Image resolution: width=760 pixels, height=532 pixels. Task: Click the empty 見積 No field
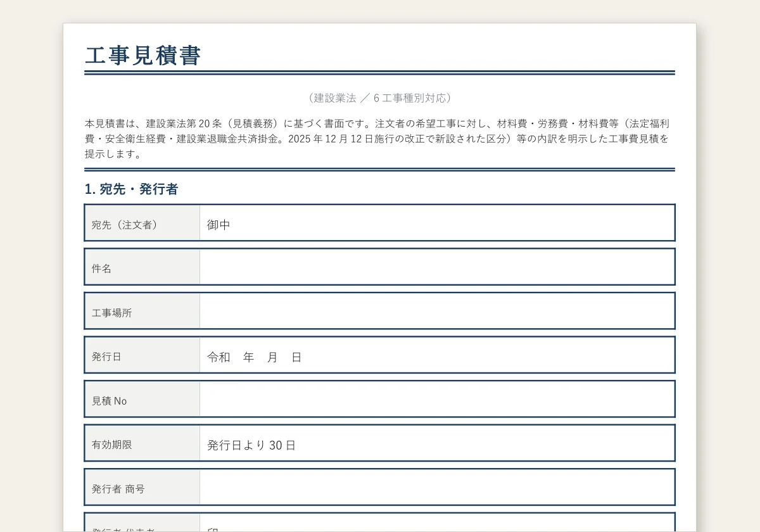pyautogui.click(x=437, y=399)
